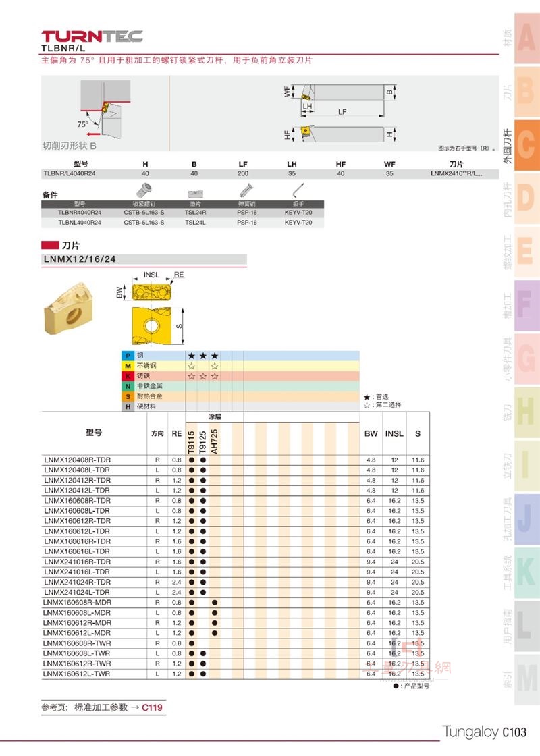The width and height of the screenshot is (540, 756).
Task: Click the LNMX241024L-TDR row name
Action: click(77, 592)
